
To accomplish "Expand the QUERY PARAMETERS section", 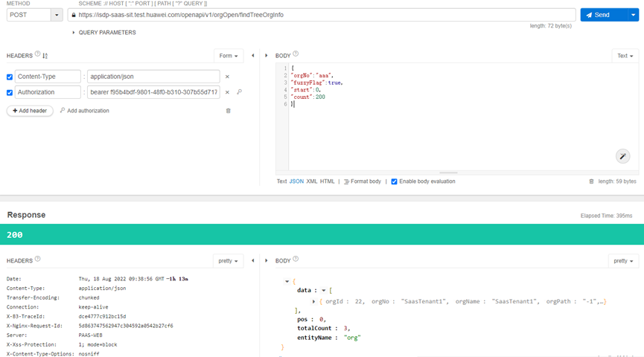I will [x=104, y=33].
